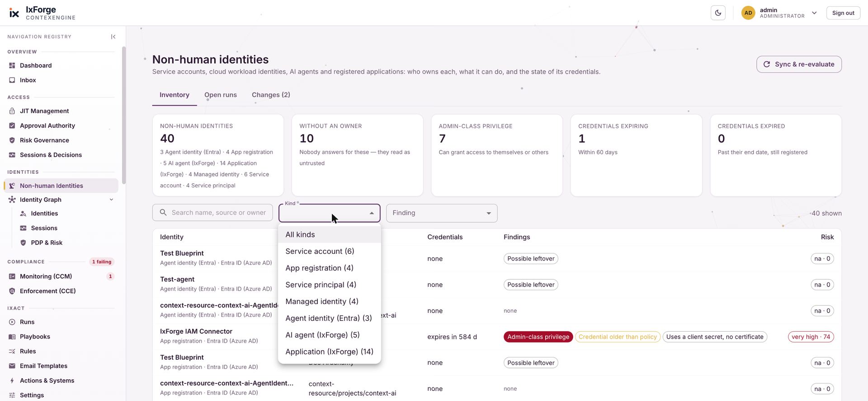868x401 pixels.
Task: Click Monitoring (CCM) icon
Action: point(12,277)
